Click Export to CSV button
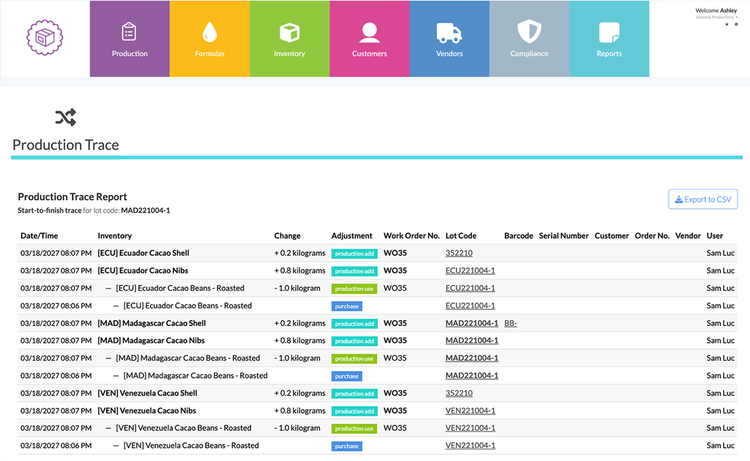The width and height of the screenshot is (750, 461). [703, 199]
